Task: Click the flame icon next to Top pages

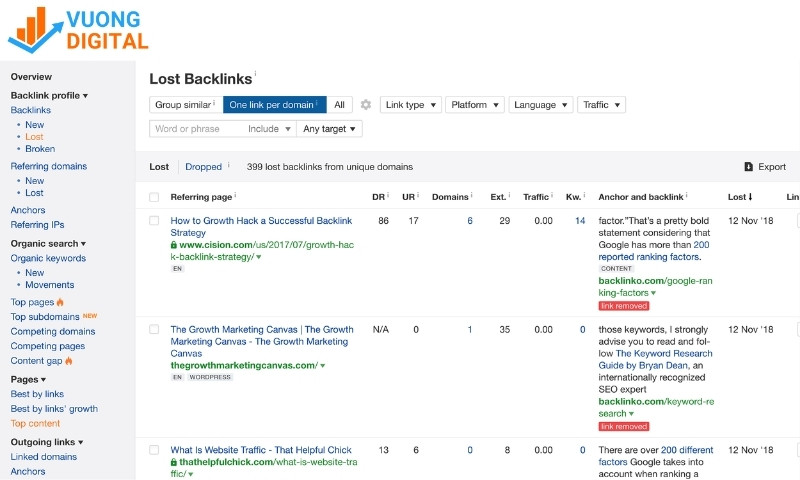Action: pos(60,302)
